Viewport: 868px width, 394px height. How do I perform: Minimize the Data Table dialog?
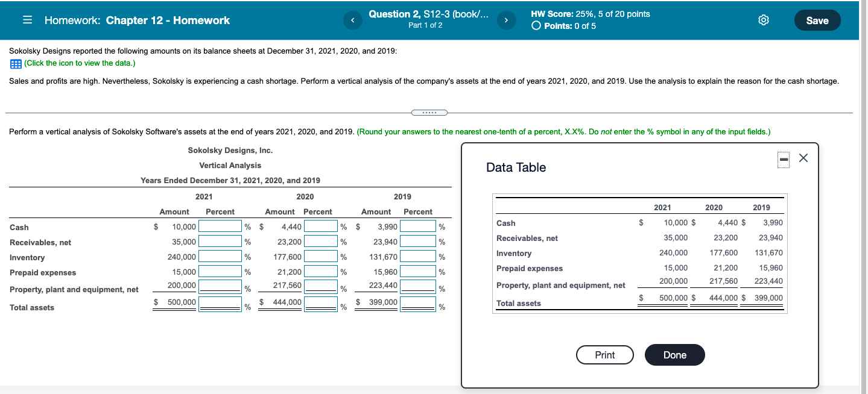tap(782, 159)
